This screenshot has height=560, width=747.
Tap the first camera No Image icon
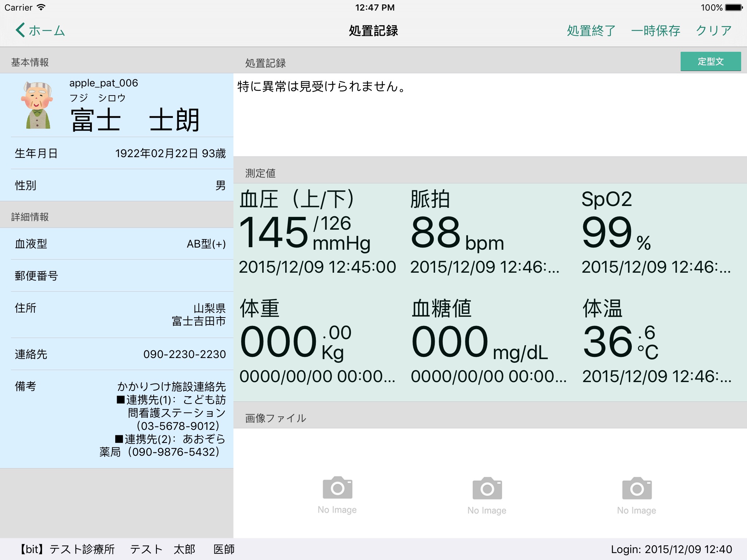point(337,488)
